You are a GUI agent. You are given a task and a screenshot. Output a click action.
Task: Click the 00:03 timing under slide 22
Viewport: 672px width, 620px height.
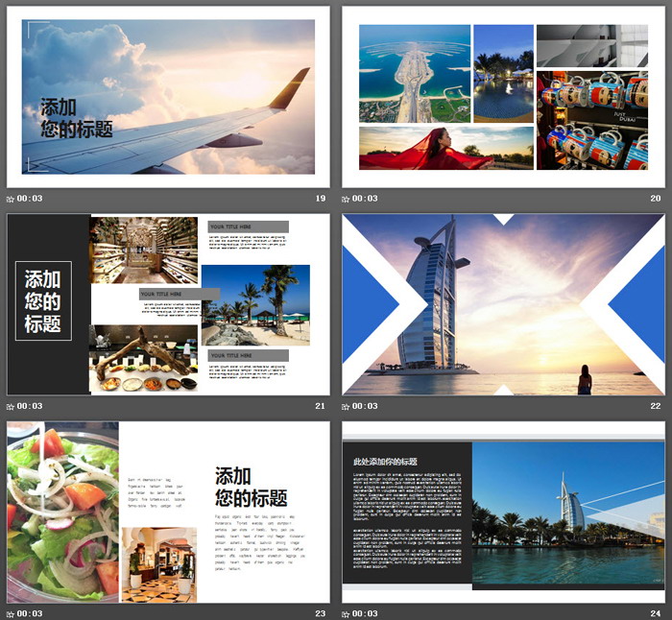pos(366,406)
